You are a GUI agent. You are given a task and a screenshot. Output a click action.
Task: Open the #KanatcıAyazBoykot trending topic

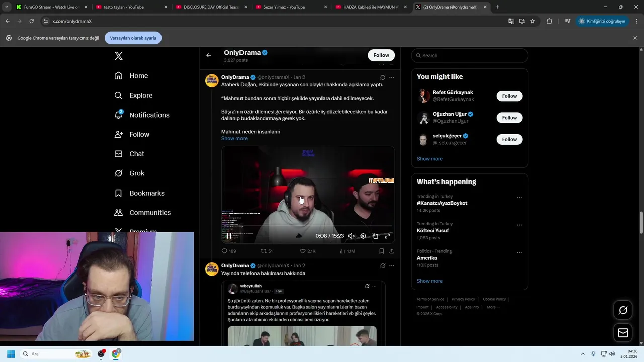442,203
